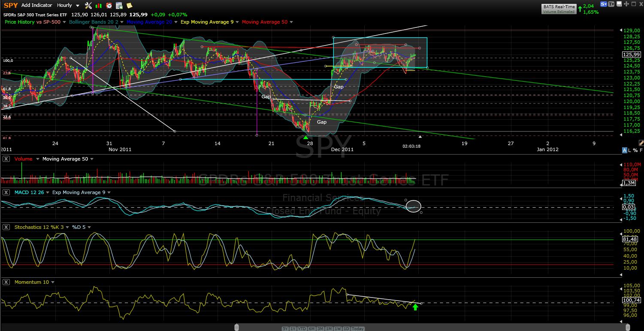
Task: Close the MACD indicator panel
Action: [6, 192]
